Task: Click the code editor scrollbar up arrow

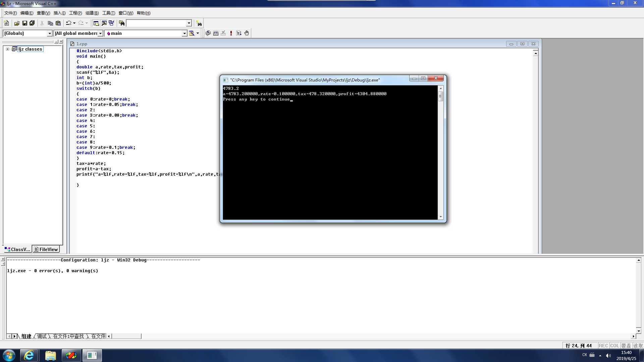Action: pos(536,53)
